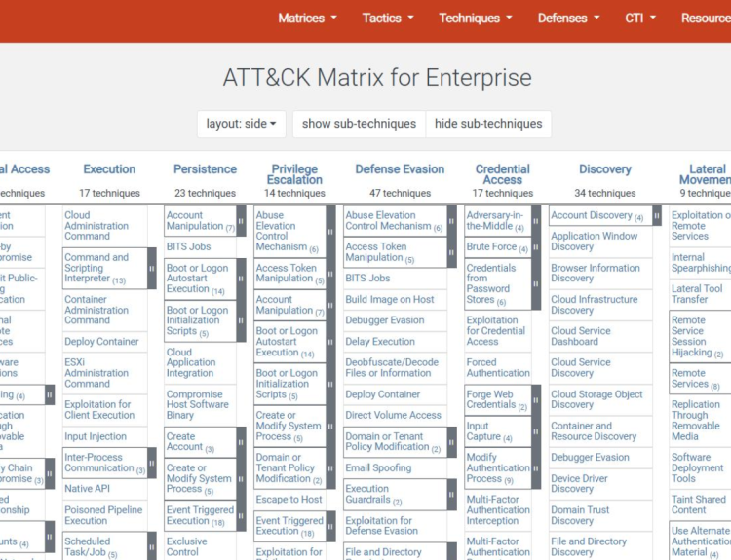The image size is (731, 560).
Task: Open Email Spoofing technique
Action: [x=378, y=467]
